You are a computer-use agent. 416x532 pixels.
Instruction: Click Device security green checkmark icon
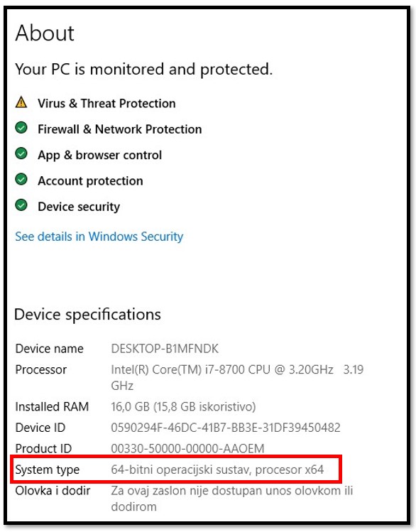click(21, 205)
